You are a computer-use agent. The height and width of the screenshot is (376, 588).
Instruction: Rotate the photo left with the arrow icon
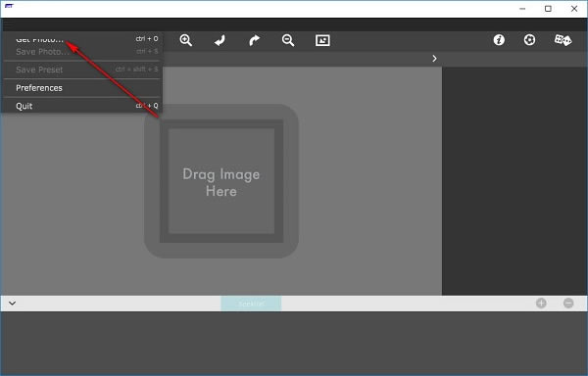[x=220, y=40]
